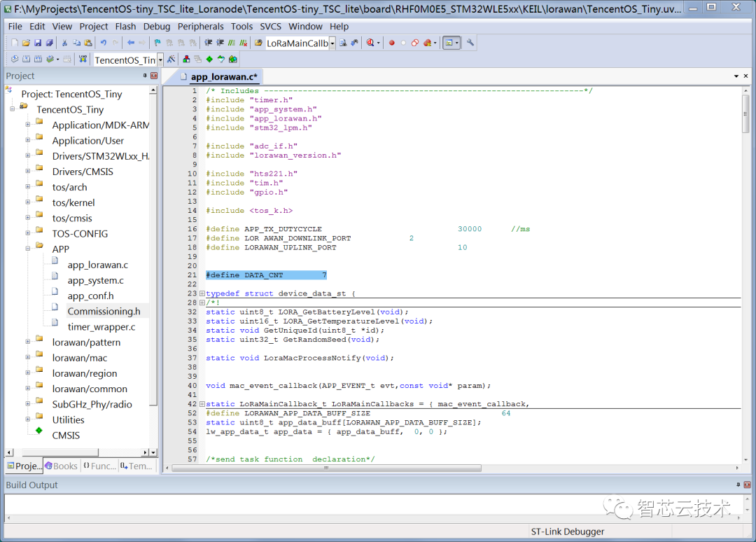This screenshot has width=756, height=542.
Task: Open the Debug menu
Action: (157, 27)
